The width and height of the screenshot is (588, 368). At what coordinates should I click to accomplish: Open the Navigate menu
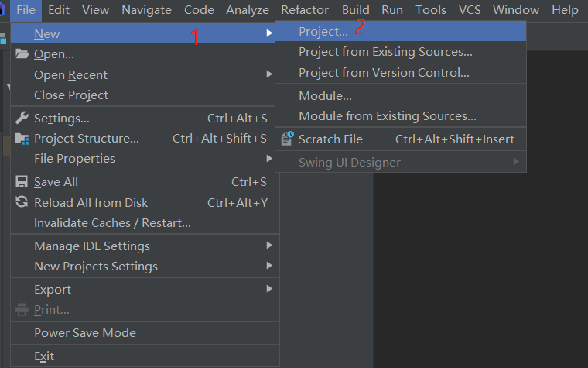[146, 10]
